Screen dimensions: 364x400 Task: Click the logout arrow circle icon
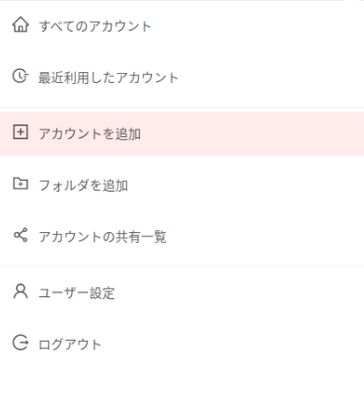[20, 343]
